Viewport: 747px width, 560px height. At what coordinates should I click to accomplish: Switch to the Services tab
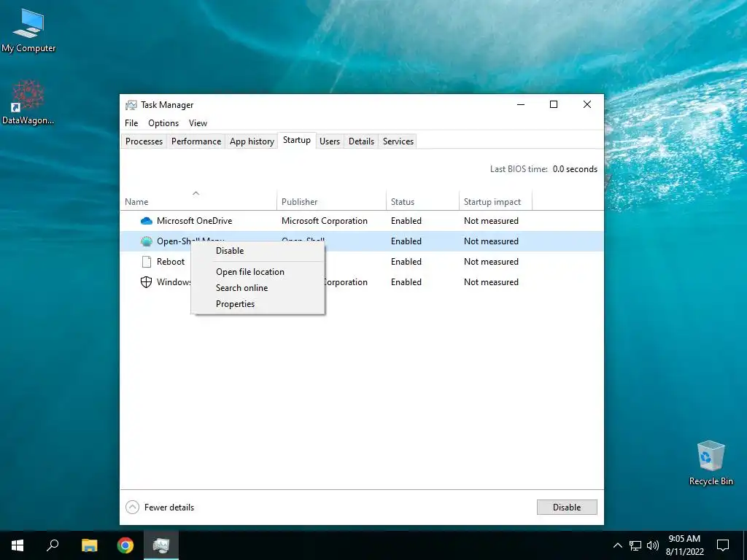point(398,141)
